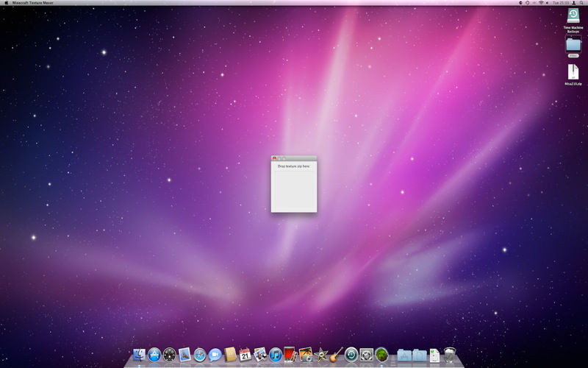Open Minecraft Texture Mover application menu
The height and width of the screenshot is (368, 588).
(33, 3)
